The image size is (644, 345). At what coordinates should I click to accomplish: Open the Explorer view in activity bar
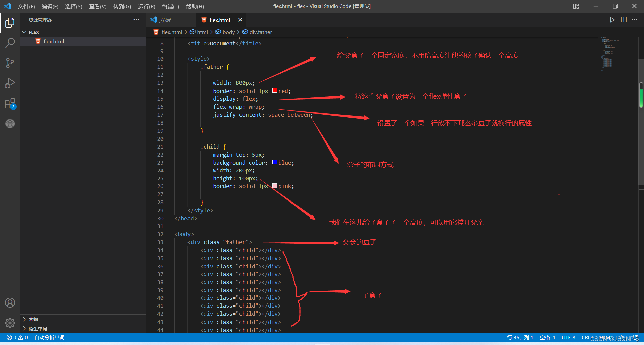point(10,23)
